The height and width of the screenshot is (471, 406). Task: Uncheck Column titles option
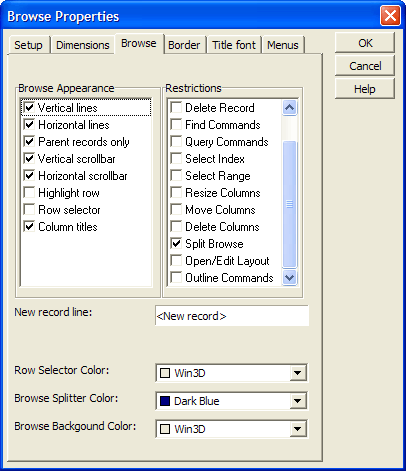(x=29, y=227)
